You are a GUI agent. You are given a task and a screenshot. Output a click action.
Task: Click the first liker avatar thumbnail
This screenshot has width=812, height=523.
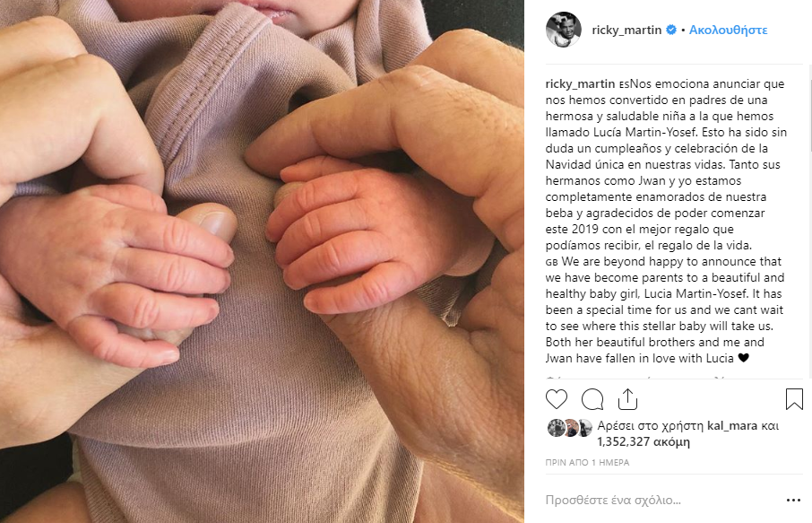pyautogui.click(x=556, y=428)
